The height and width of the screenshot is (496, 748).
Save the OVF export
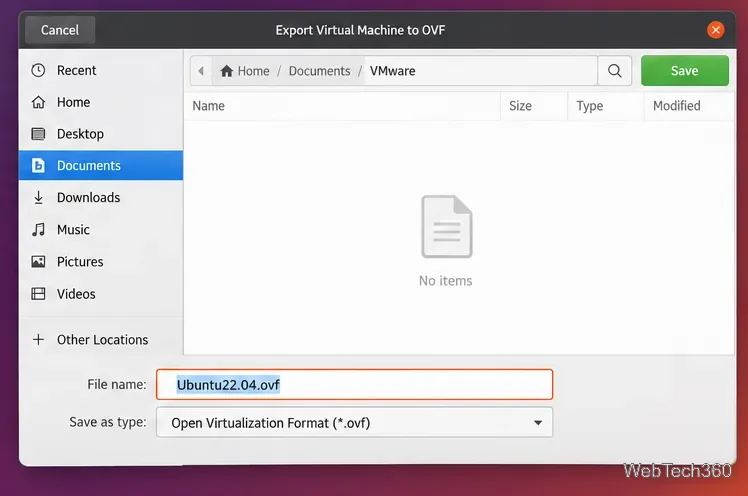pos(685,71)
